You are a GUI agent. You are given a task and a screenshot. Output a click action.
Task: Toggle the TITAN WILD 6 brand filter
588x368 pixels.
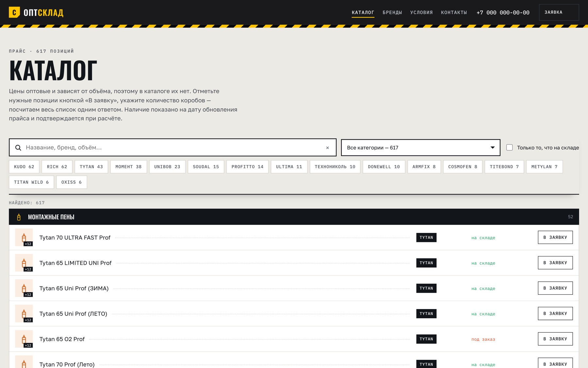[31, 182]
